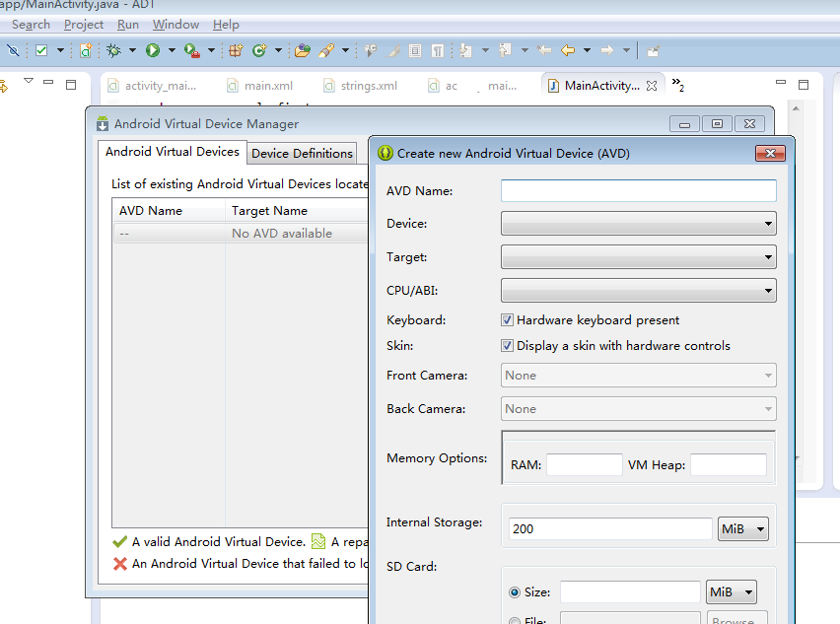840x624 pixels.
Task: Close the Create new AVD dialog
Action: point(770,153)
